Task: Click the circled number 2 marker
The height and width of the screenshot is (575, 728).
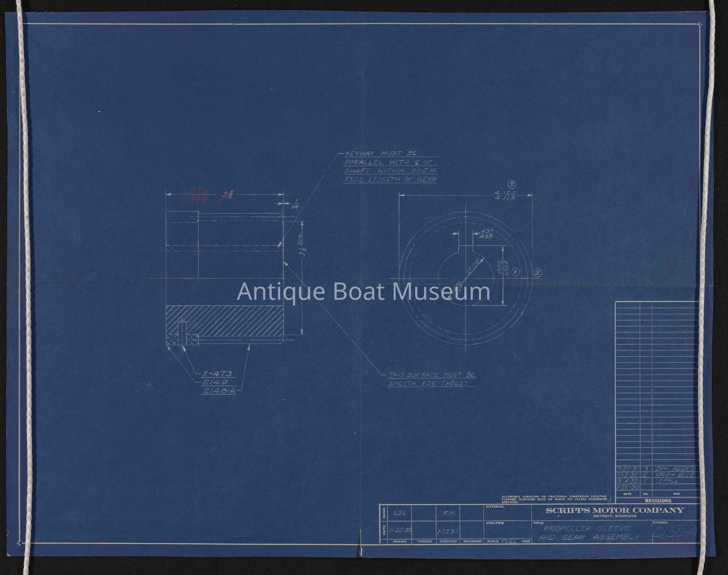Action: [538, 273]
